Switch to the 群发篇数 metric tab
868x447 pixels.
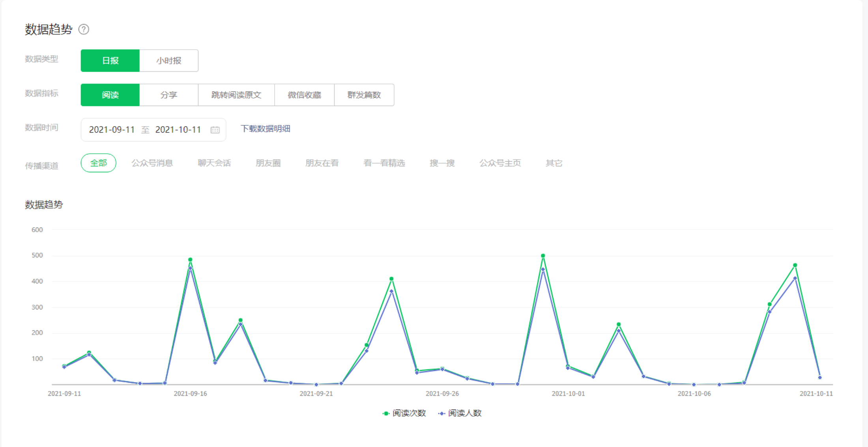pyautogui.click(x=364, y=95)
